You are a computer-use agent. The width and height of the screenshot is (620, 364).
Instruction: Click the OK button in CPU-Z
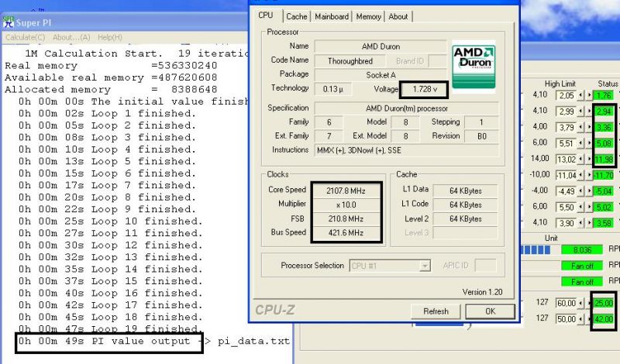[490, 311]
